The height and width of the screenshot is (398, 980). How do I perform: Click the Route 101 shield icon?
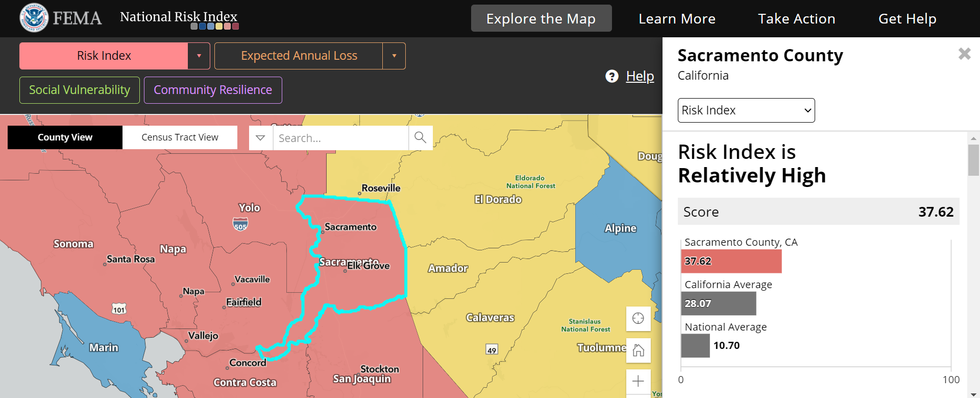(x=119, y=309)
